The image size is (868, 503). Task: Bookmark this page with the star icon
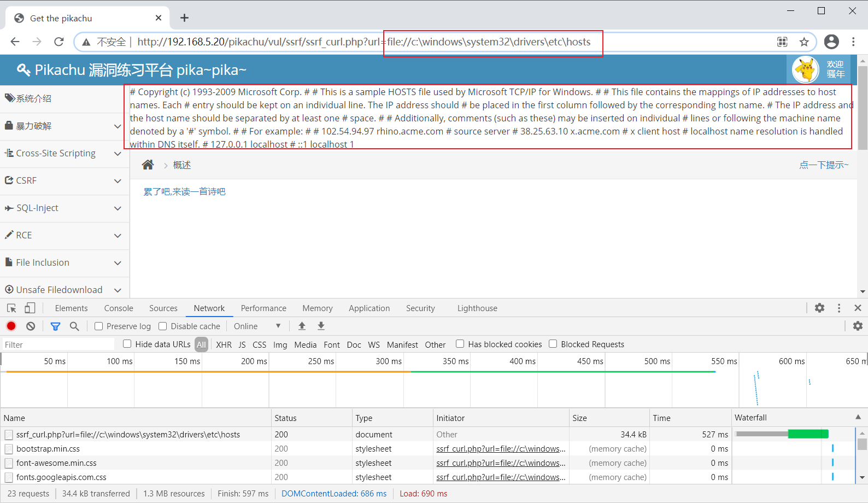(804, 42)
